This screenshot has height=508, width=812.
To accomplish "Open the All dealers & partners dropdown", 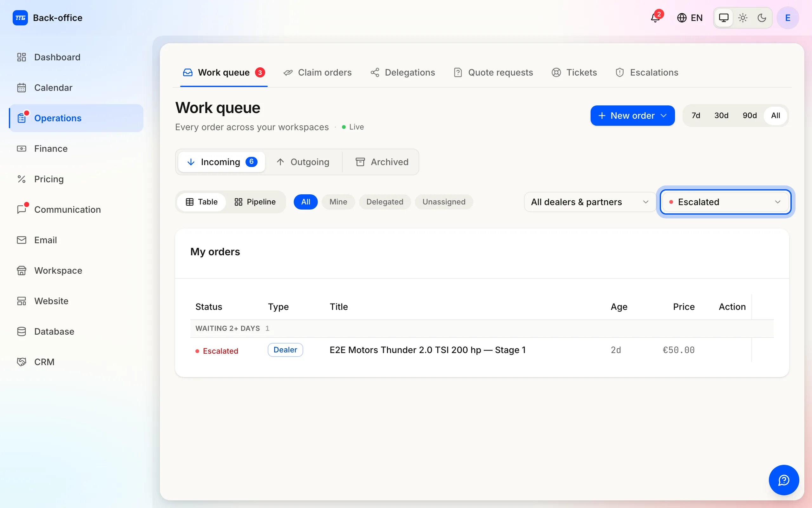I will 590,202.
